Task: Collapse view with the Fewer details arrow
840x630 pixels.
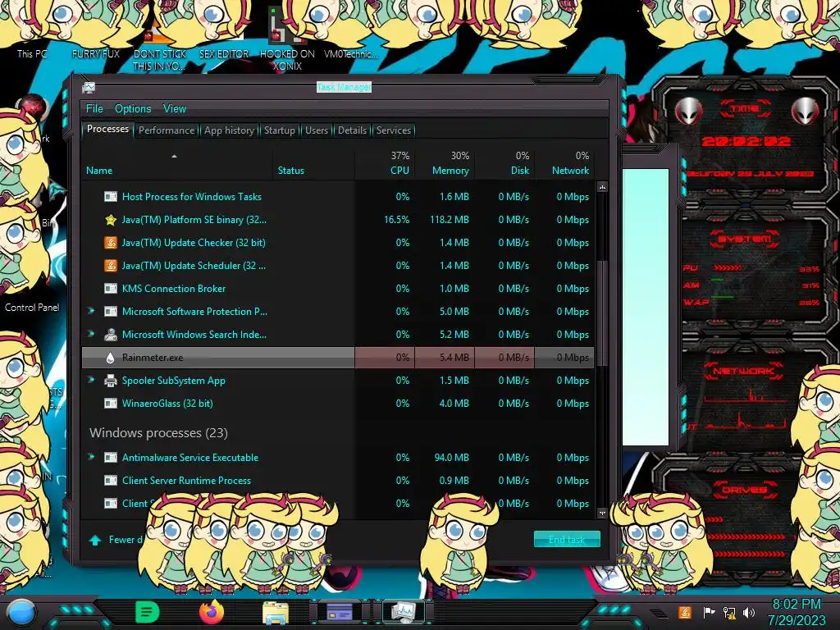Action: click(95, 540)
